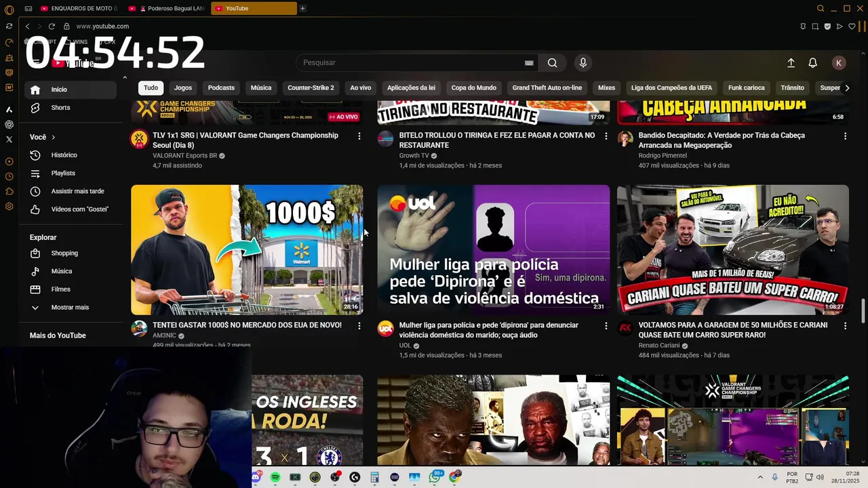The height and width of the screenshot is (488, 868).
Task: Open the Cariani super carro video thumbnail
Action: pyautogui.click(x=733, y=250)
